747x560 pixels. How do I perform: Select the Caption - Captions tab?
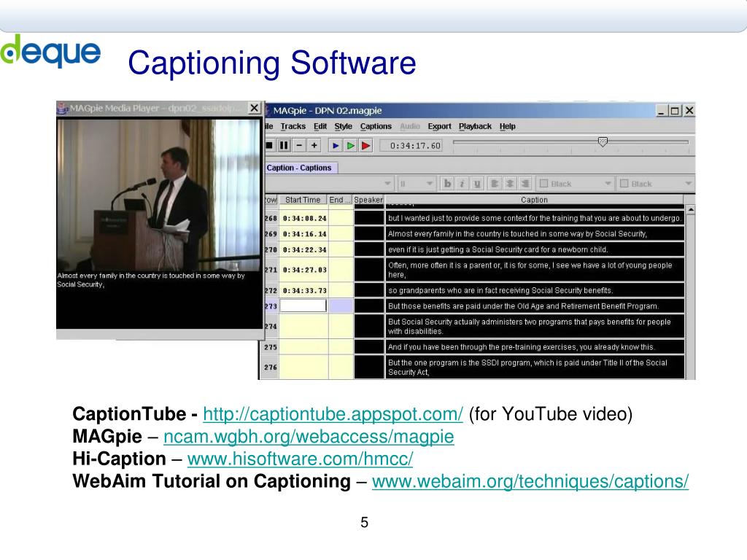300,168
